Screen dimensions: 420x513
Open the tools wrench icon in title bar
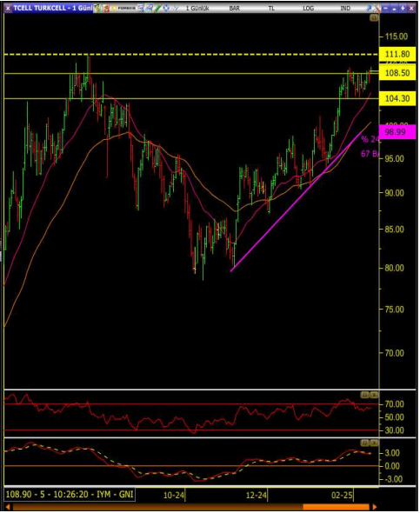(377, 8)
